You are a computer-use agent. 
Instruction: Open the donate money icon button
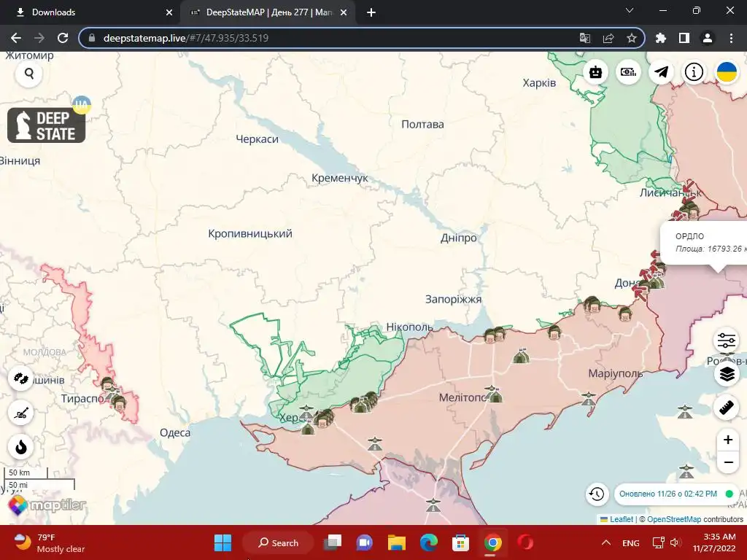(628, 72)
